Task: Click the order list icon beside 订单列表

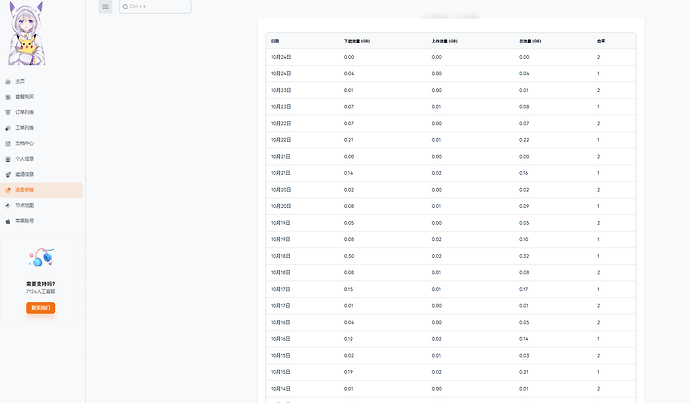Action: pyautogui.click(x=8, y=113)
